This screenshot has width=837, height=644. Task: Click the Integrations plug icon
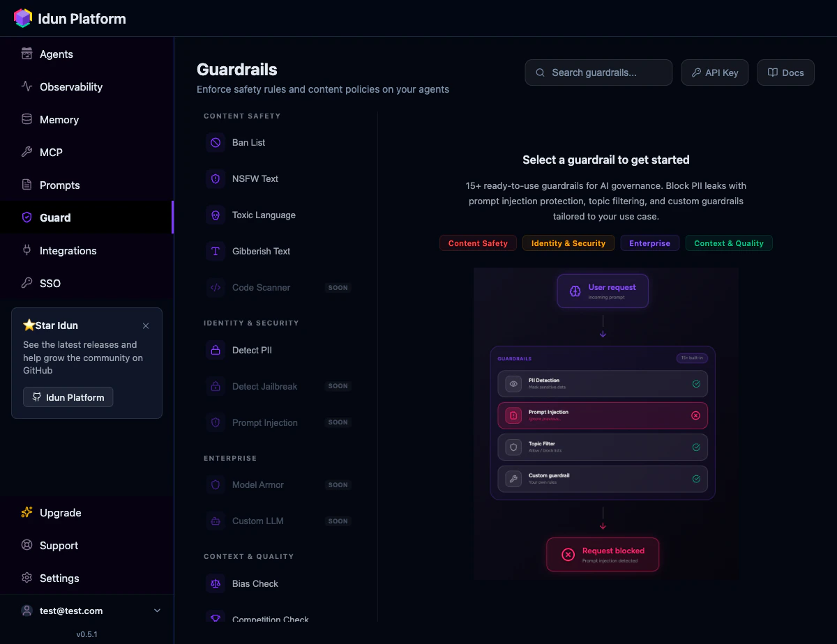click(27, 250)
